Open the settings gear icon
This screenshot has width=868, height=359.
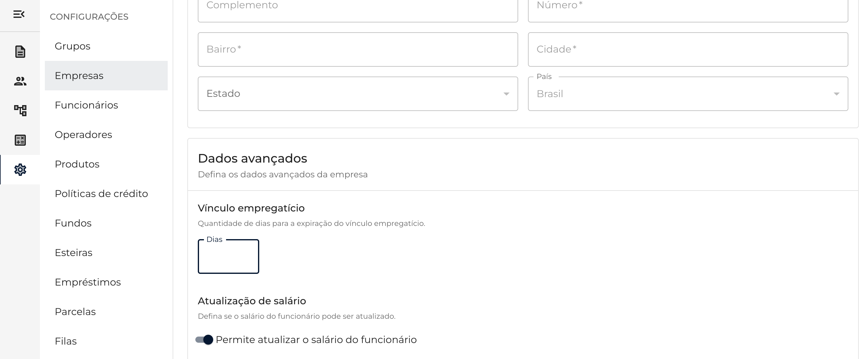(20, 170)
